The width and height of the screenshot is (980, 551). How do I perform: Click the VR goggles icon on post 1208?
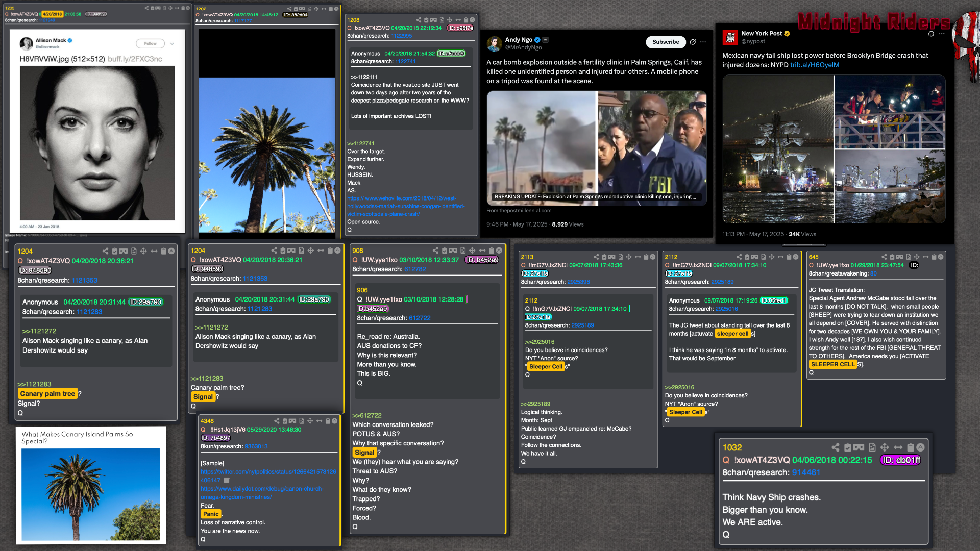[x=434, y=20]
